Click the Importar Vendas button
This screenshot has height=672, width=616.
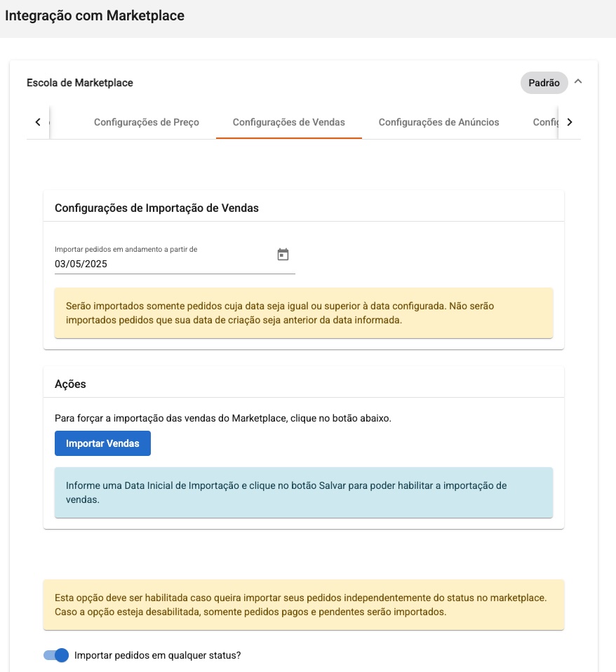click(x=102, y=443)
